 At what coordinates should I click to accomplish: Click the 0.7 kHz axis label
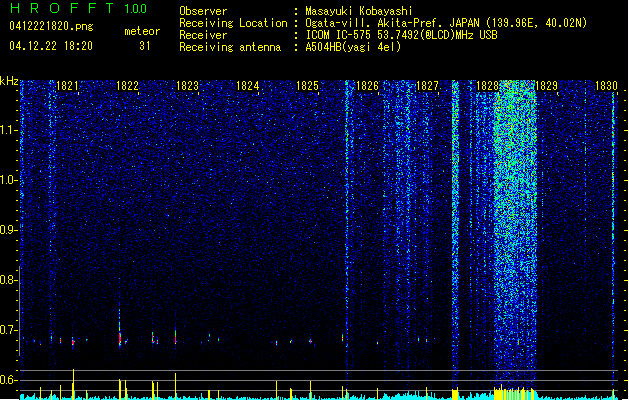pos(9,330)
